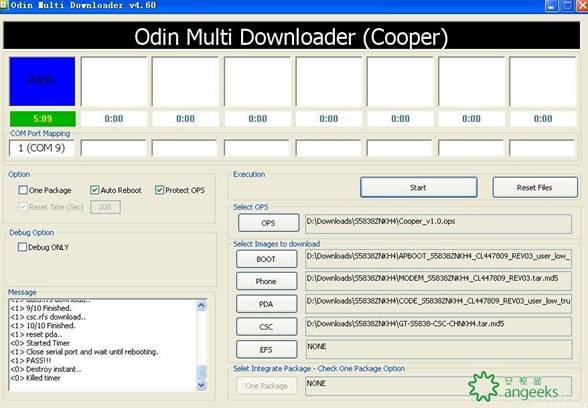Image resolution: width=588 pixels, height=408 pixels.
Task: Click the '<0> Started Timer' message line
Action: click(x=40, y=343)
